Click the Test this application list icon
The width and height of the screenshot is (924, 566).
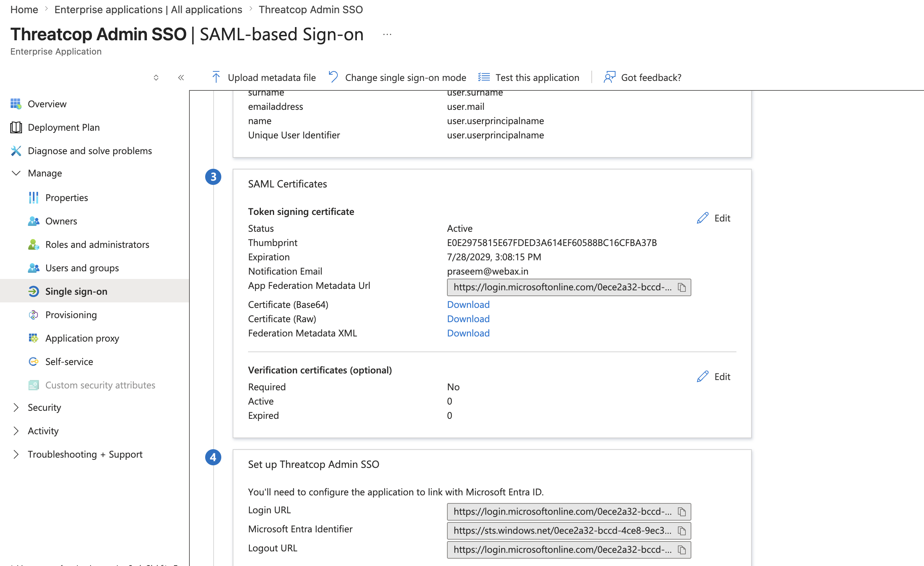(x=484, y=77)
